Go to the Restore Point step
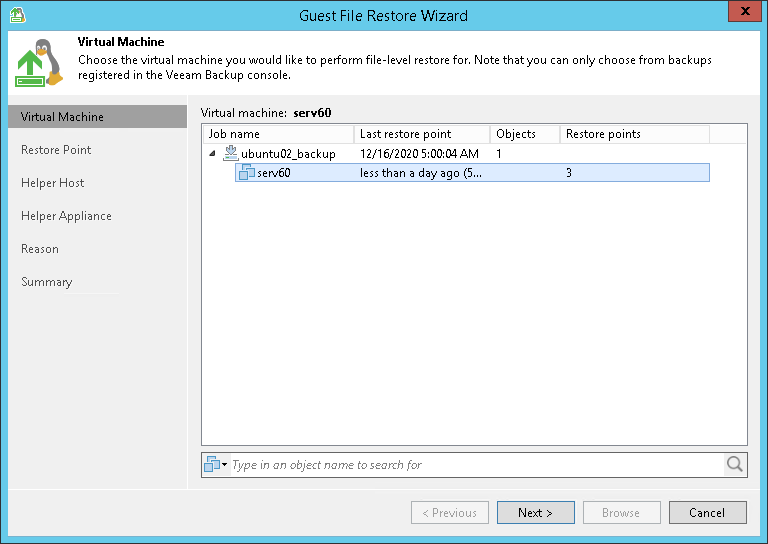The image size is (768, 544). pos(56,150)
